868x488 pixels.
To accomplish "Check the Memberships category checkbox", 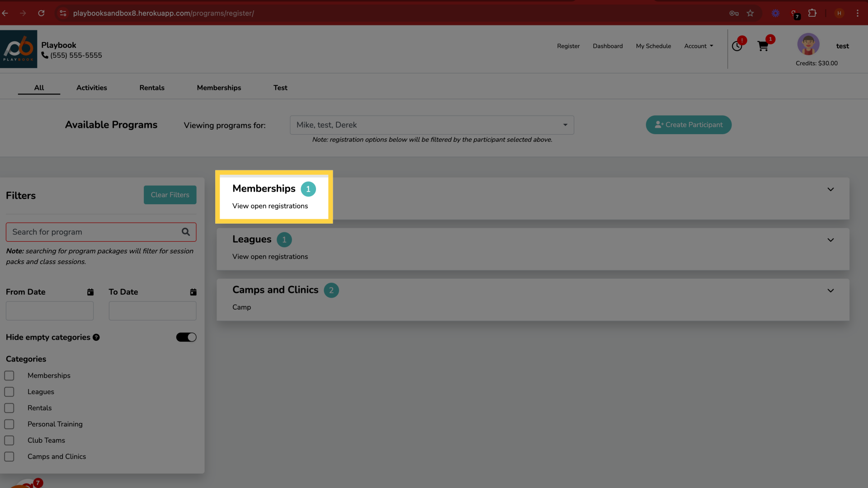I will 9,375.
